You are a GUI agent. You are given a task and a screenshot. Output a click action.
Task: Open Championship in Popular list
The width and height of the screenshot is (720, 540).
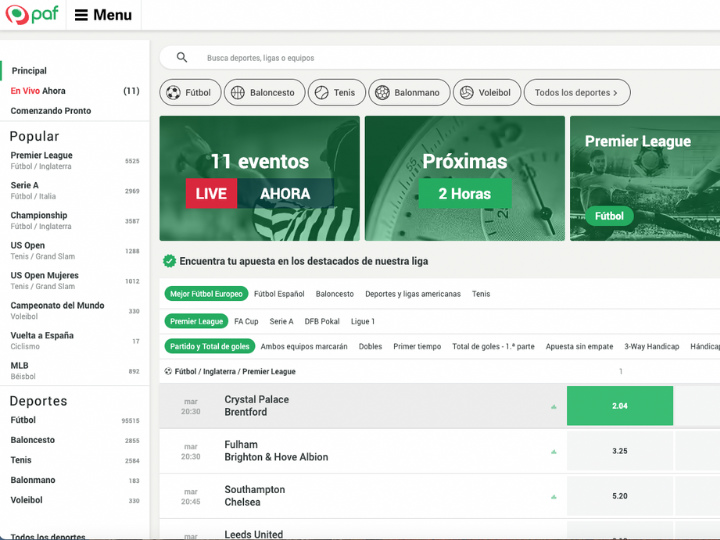74,220
